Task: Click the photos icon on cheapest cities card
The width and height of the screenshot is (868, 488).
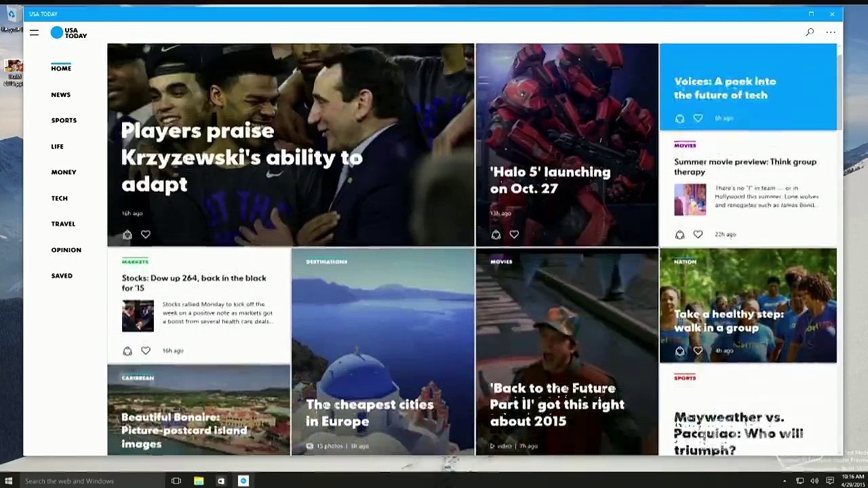Action: click(310, 446)
